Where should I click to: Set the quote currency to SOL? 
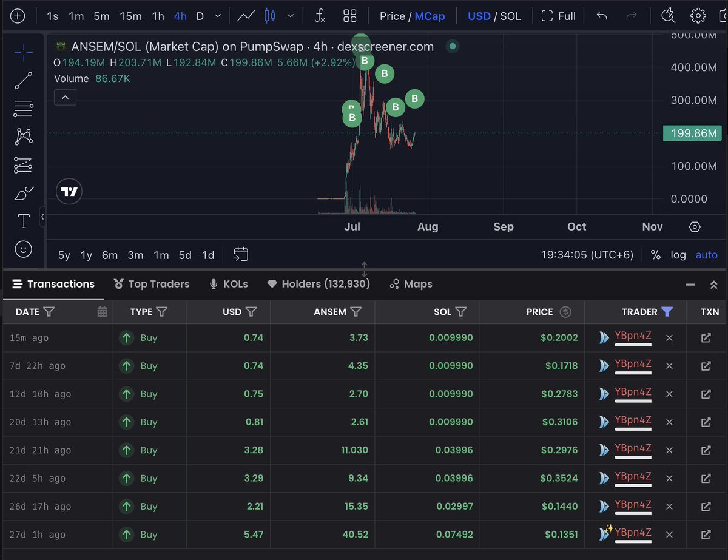pos(510,16)
